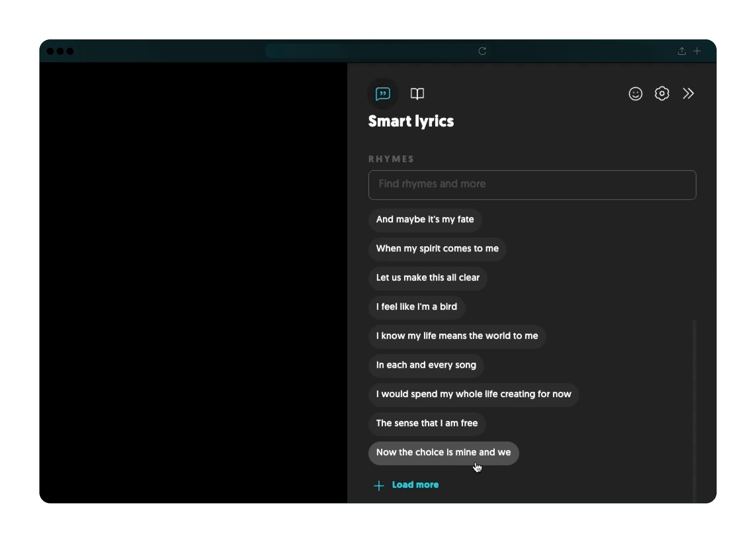This screenshot has width=756, height=543.
Task: Click the Load more link
Action: click(415, 485)
